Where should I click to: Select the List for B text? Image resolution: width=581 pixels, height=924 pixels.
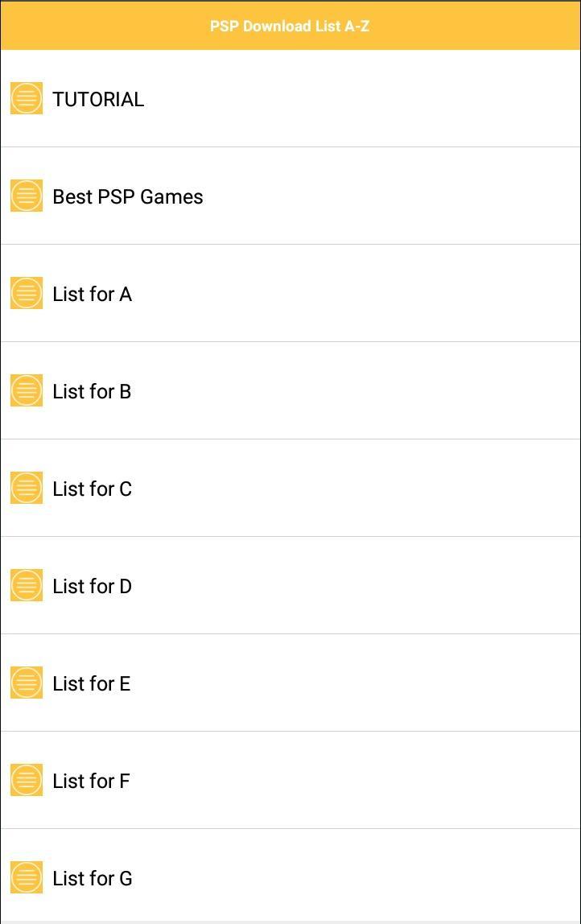coord(92,391)
